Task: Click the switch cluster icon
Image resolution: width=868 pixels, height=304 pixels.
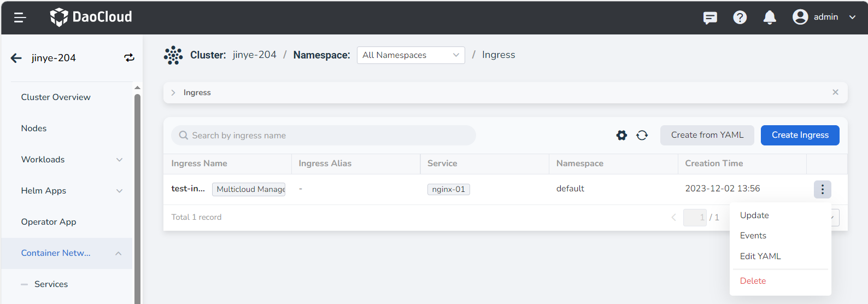Action: [x=129, y=58]
